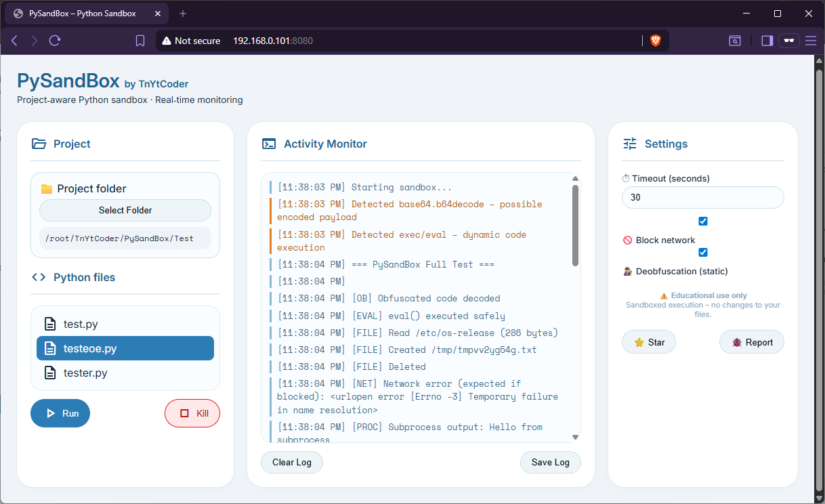Open Brave Shields lion icon

(x=656, y=41)
